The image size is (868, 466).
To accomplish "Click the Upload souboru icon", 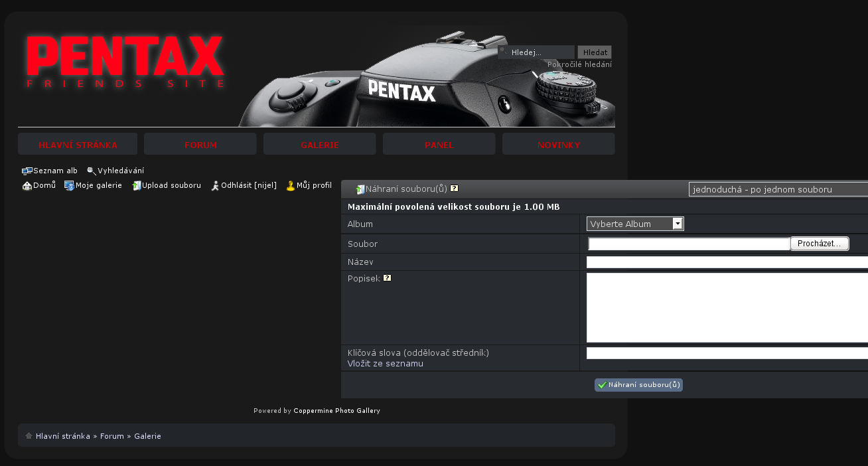I will coord(136,186).
